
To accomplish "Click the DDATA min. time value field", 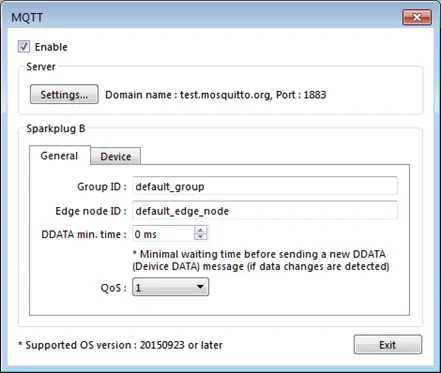I will pos(163,234).
